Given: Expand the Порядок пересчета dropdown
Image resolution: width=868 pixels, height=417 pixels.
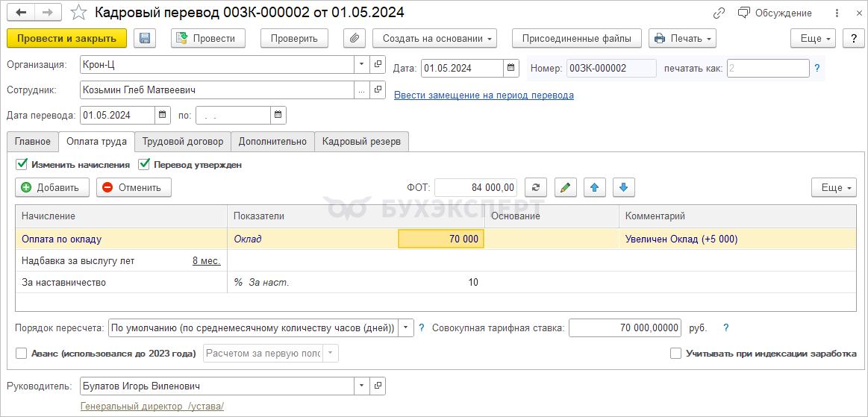Looking at the screenshot, I should pos(406,327).
